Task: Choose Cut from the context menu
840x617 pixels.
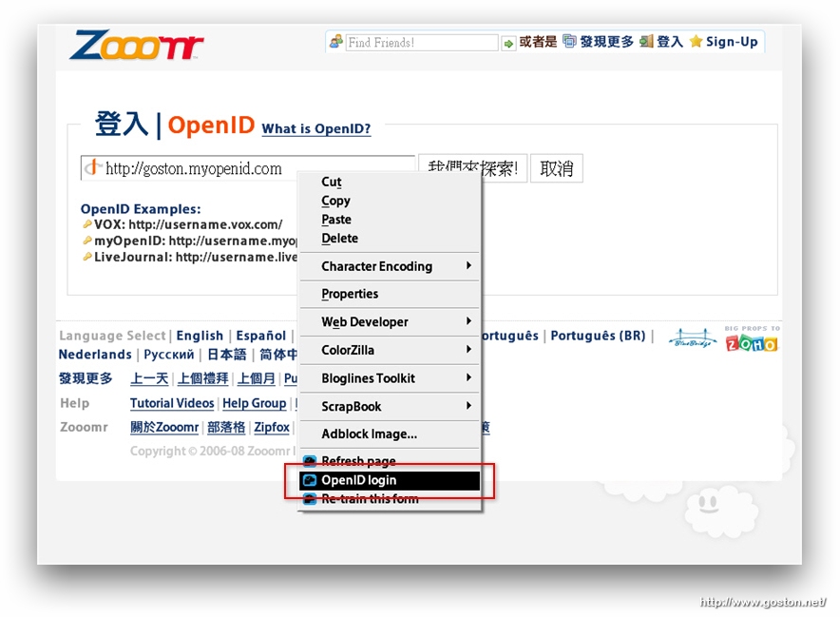Action: point(390,182)
